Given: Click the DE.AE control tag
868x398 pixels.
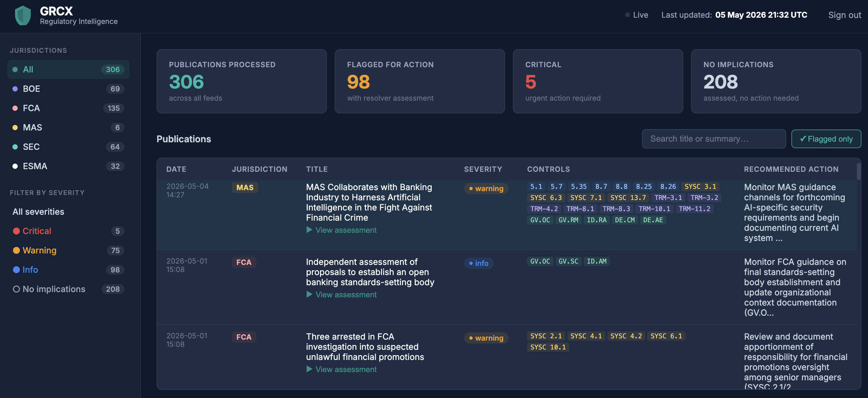Looking at the screenshot, I should point(653,220).
